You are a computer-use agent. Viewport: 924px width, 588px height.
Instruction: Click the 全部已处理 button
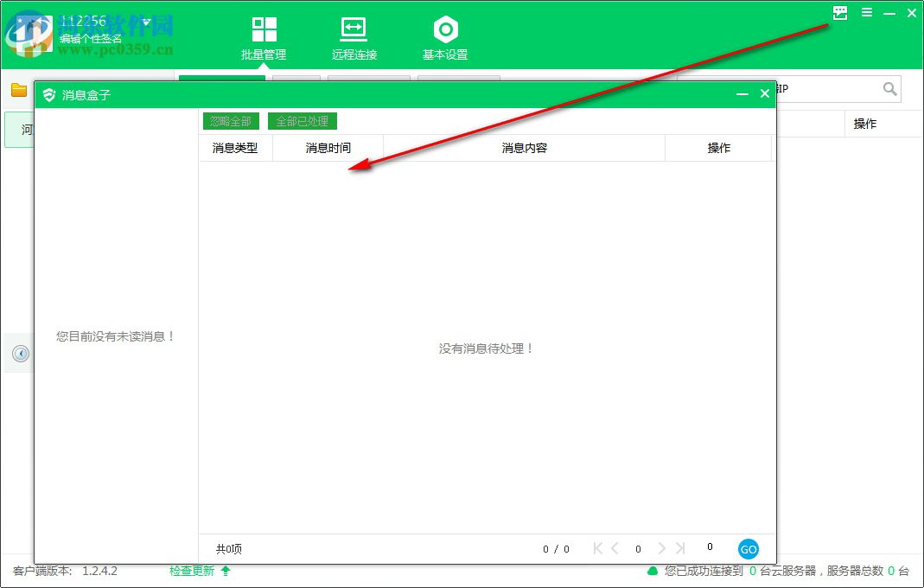pos(302,121)
